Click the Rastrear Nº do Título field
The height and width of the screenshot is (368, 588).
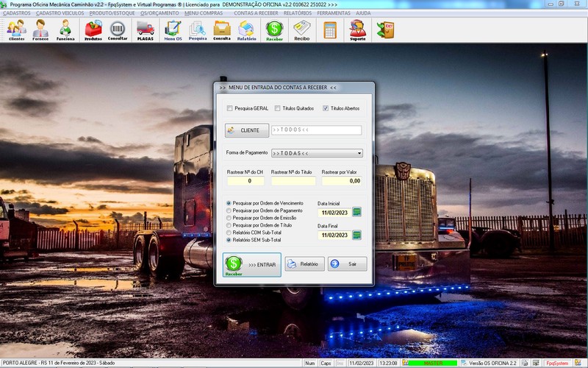pyautogui.click(x=293, y=181)
